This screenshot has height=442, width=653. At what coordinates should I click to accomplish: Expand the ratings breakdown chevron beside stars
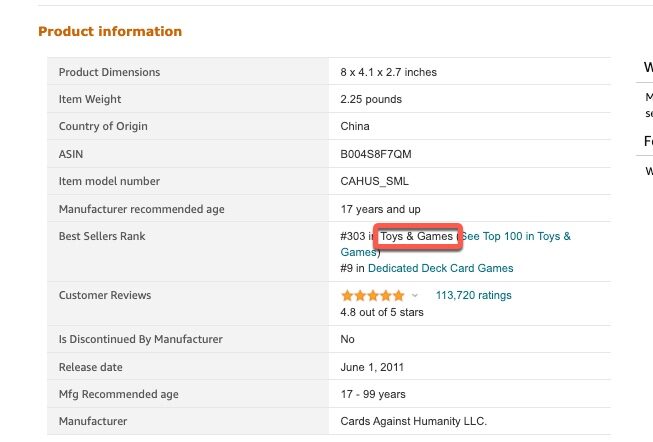[x=415, y=296]
